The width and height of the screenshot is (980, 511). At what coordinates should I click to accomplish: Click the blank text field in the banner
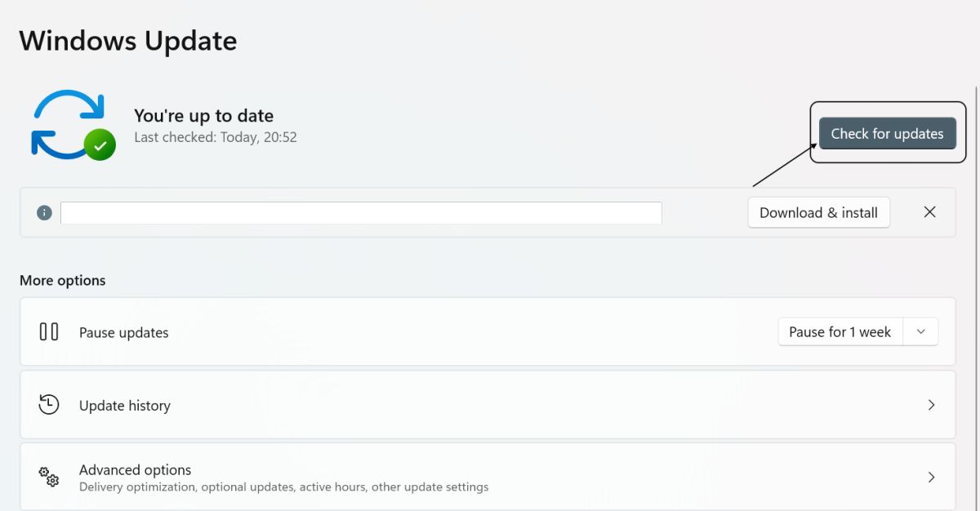click(x=361, y=213)
